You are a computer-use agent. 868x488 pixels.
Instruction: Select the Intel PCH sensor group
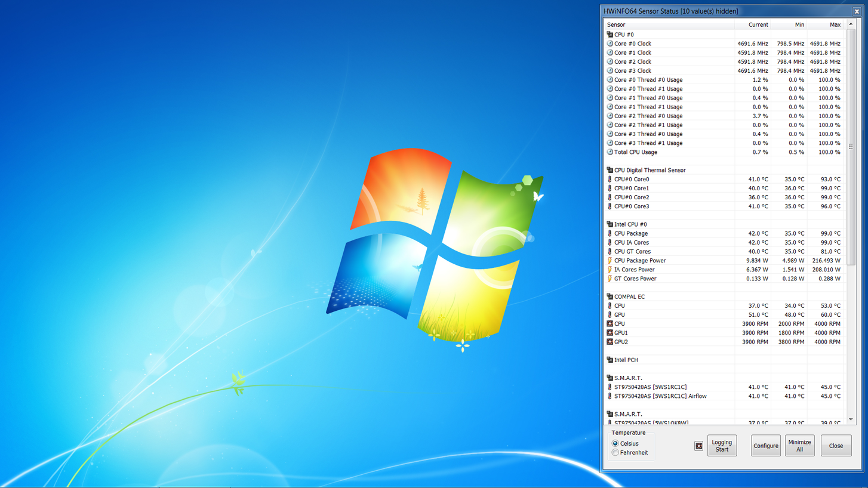pos(626,360)
